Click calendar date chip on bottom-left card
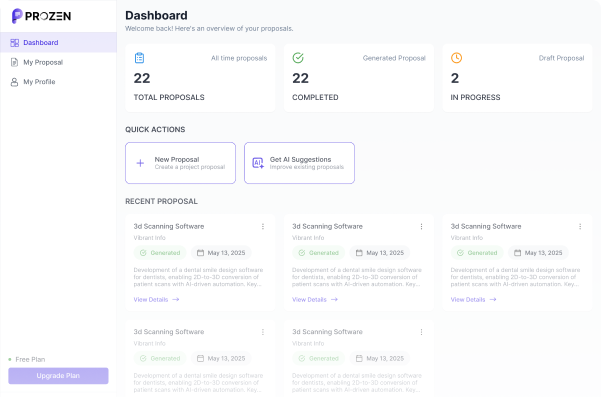This screenshot has height=397, width=601. 221,359
